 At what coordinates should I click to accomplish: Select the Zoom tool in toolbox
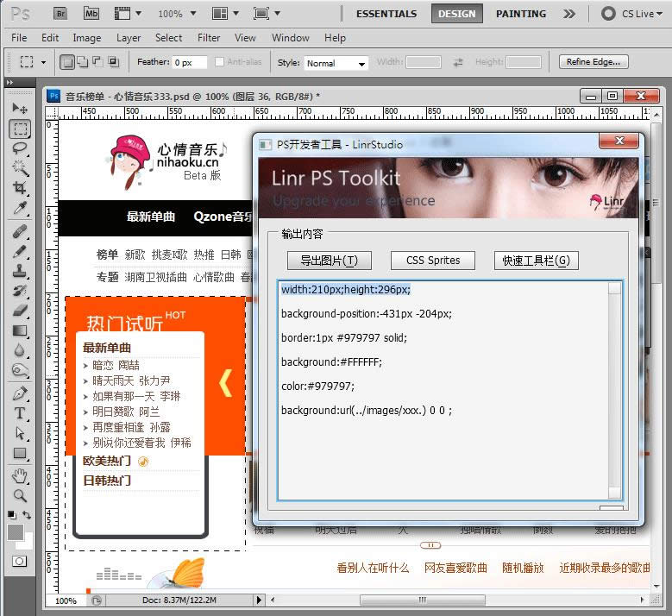pyautogui.click(x=19, y=495)
